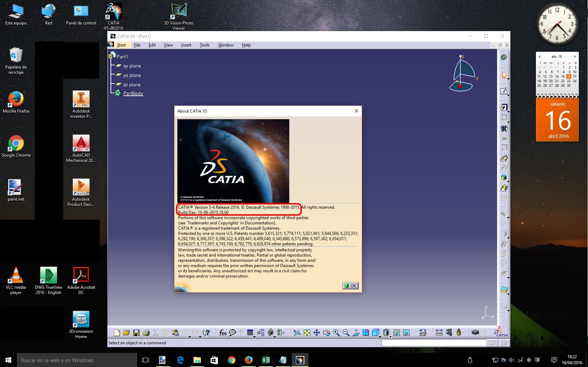Click the Shading cylinder view mode icon
The image size is (588, 367).
(x=386, y=333)
